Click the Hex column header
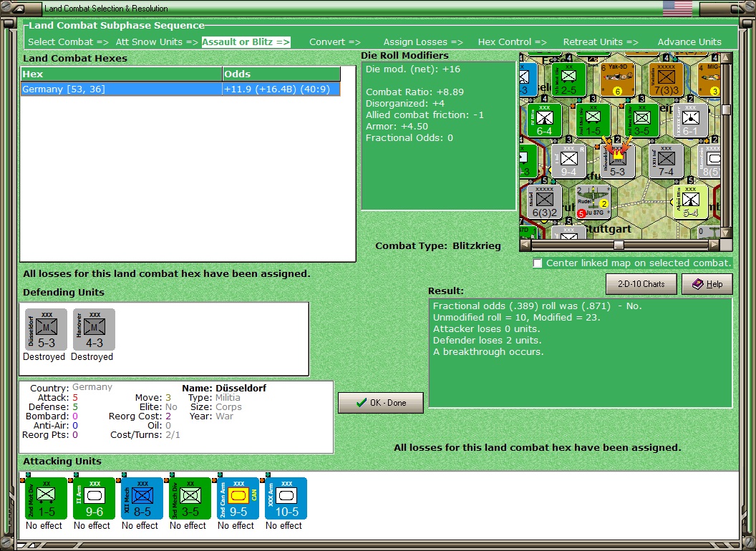This screenshot has height=551, width=756. (x=121, y=74)
